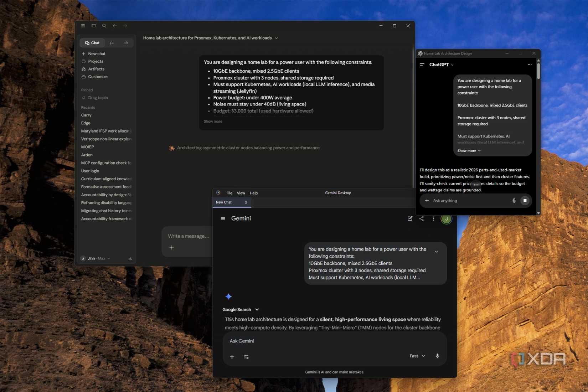The width and height of the screenshot is (588, 392).
Task: Open the Fast model dropdown in Gemini
Action: (417, 356)
